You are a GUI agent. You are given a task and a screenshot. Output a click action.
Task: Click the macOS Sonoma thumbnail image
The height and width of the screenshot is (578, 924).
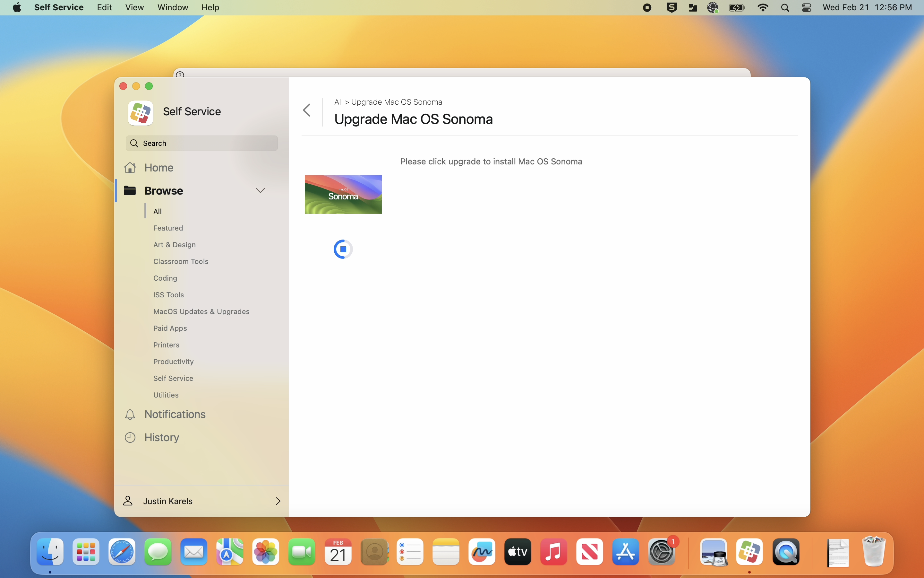pyautogui.click(x=343, y=194)
